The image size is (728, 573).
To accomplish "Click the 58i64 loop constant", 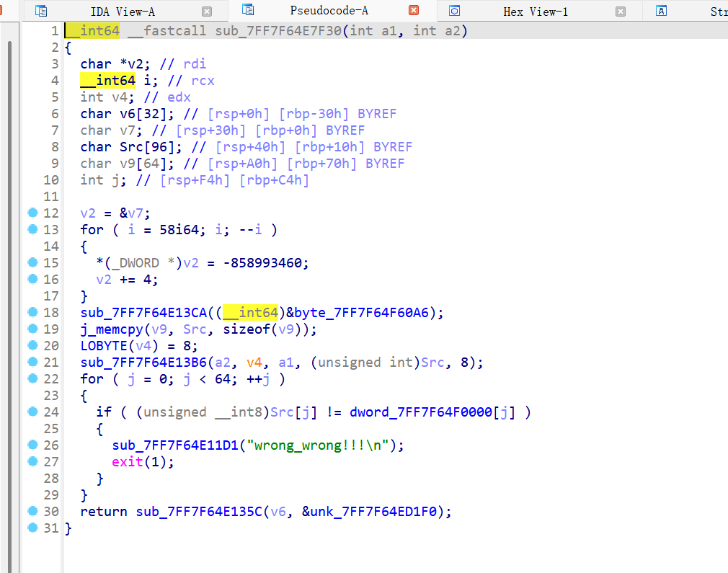I will click(179, 229).
